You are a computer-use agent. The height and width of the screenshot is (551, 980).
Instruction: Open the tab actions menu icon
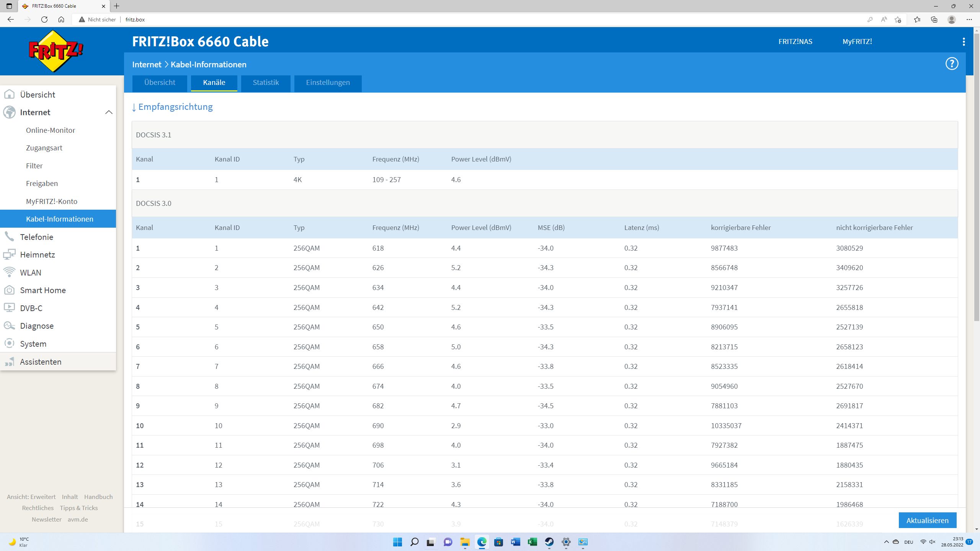[9, 6]
